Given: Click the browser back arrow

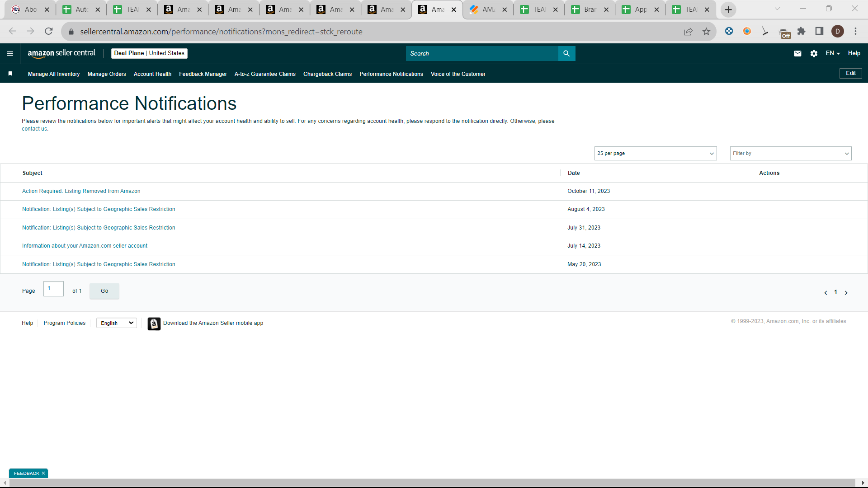Looking at the screenshot, I should coord(12,31).
